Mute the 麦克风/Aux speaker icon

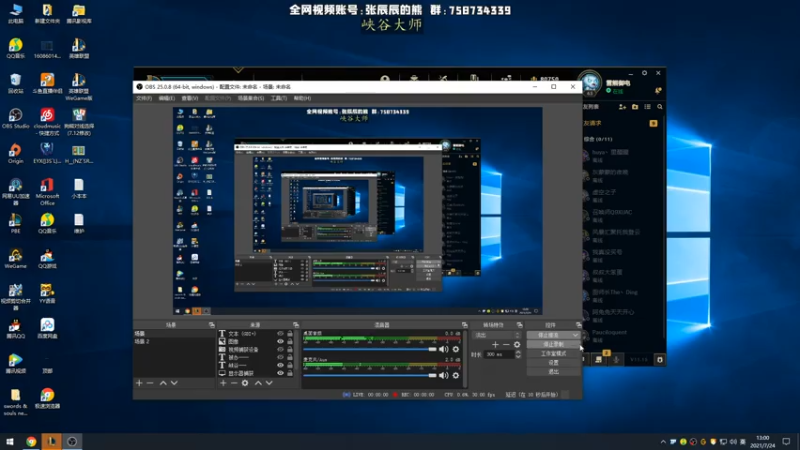[443, 376]
